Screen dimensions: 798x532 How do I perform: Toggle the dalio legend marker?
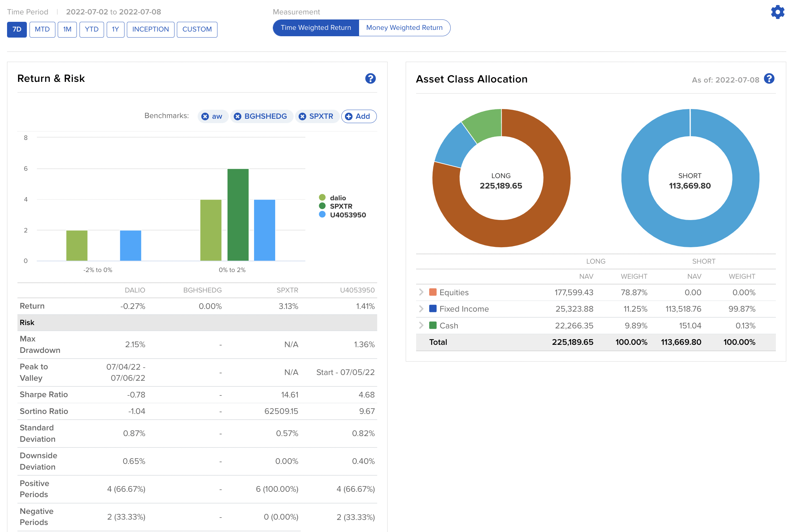[x=322, y=198]
